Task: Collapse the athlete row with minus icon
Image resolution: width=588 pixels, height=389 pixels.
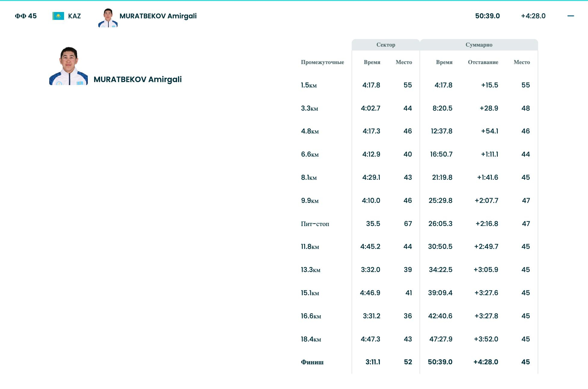Action: coord(571,16)
